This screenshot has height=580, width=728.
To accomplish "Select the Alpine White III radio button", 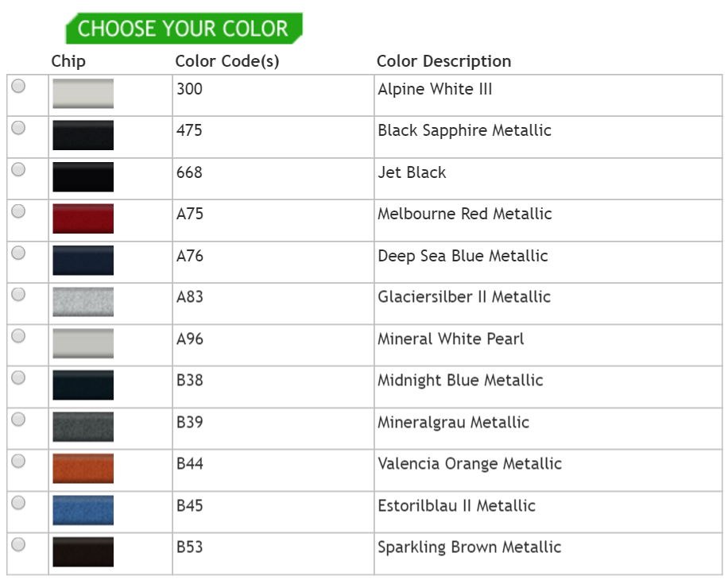I will click(x=18, y=86).
